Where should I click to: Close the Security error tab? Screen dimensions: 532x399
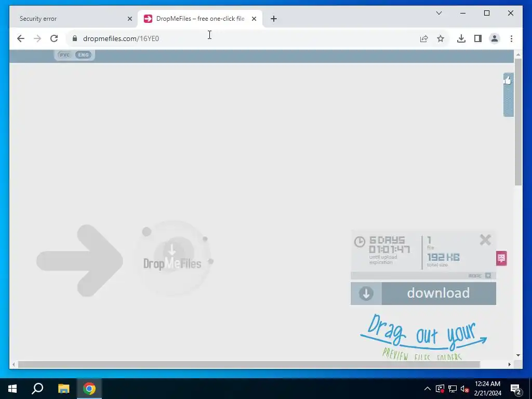[129, 19]
